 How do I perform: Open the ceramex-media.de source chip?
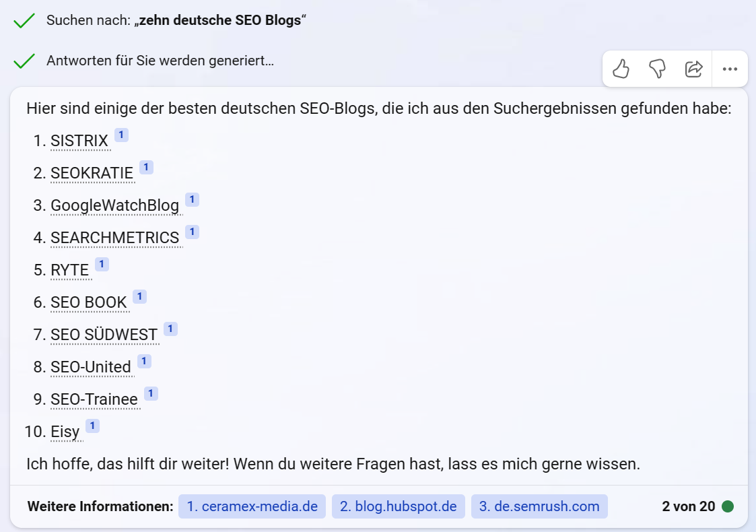point(252,506)
